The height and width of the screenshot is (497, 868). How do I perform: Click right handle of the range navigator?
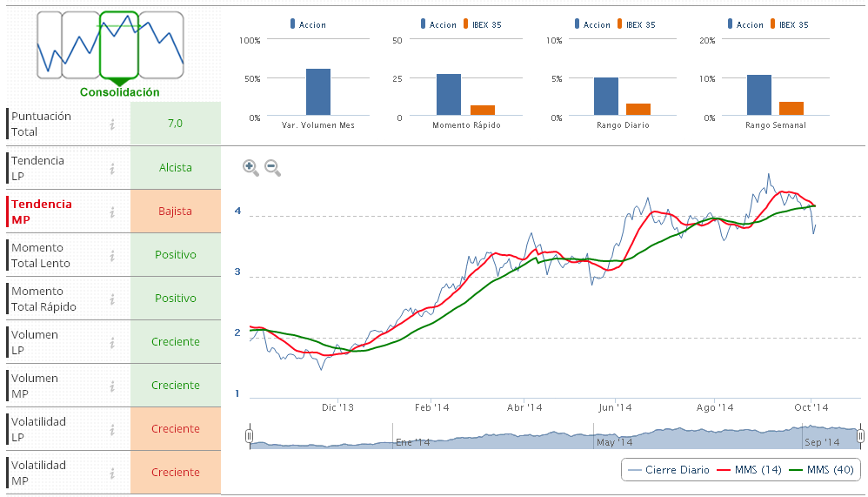860,435
